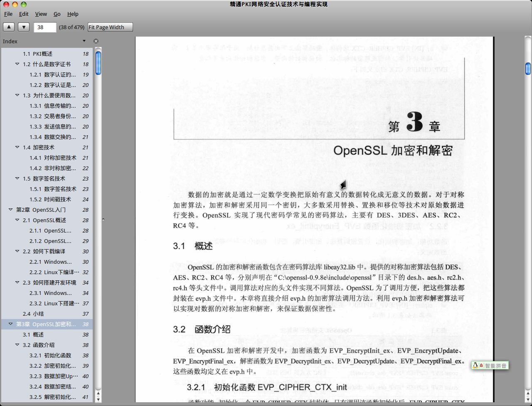This screenshot has width=532, height=406.
Task: Collapse the 1.4 加密技术 section
Action: (x=17, y=147)
